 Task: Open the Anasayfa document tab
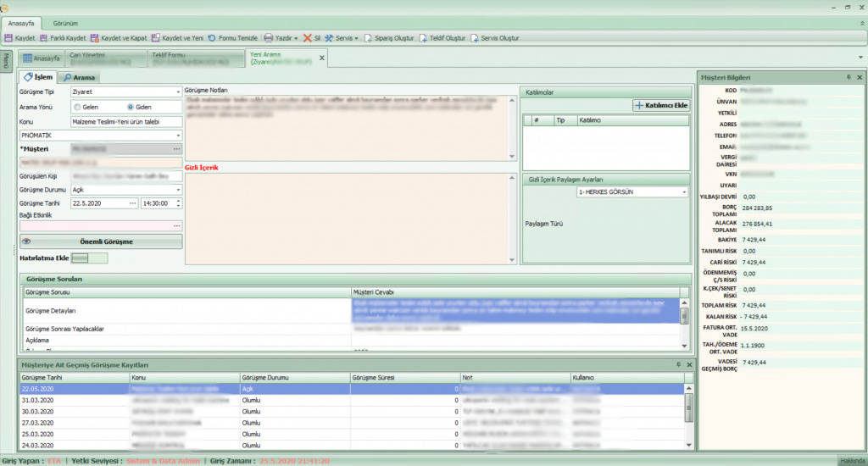[x=41, y=58]
